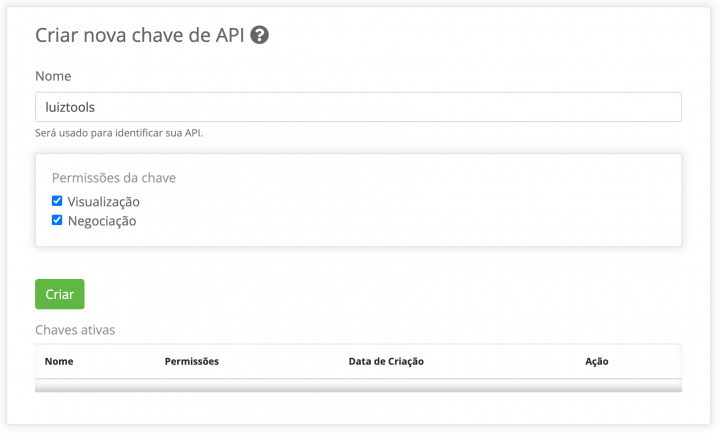Click the end of the luiztools name text

[x=95, y=107]
